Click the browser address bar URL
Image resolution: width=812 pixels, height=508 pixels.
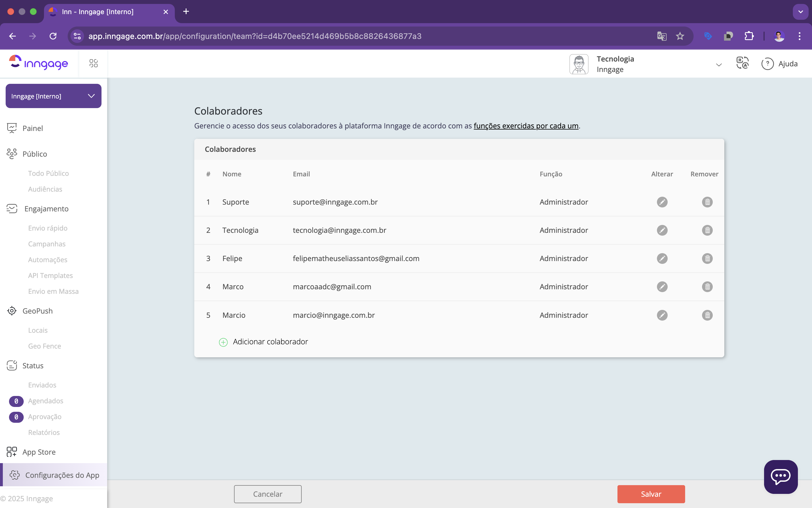[x=255, y=36]
